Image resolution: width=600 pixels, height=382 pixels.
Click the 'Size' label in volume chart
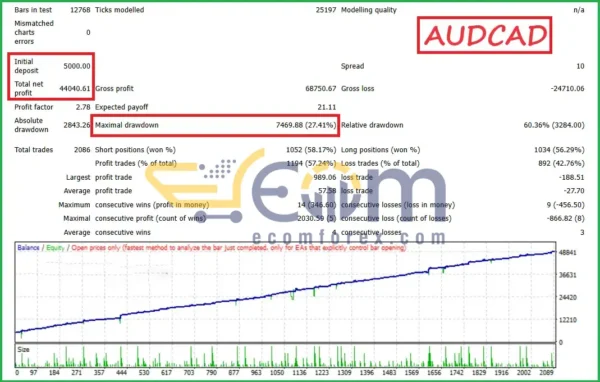point(23,350)
